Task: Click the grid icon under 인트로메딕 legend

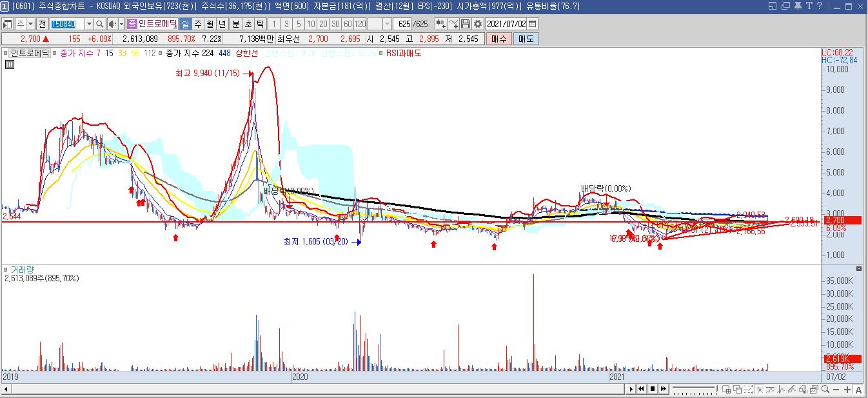Action: (x=10, y=64)
